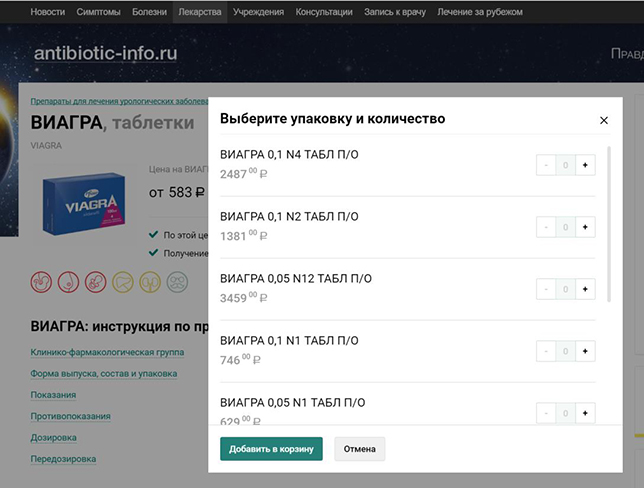Open Форма выпуска, состав и упаковка link
Viewport: 644px width, 488px height.
click(x=104, y=374)
